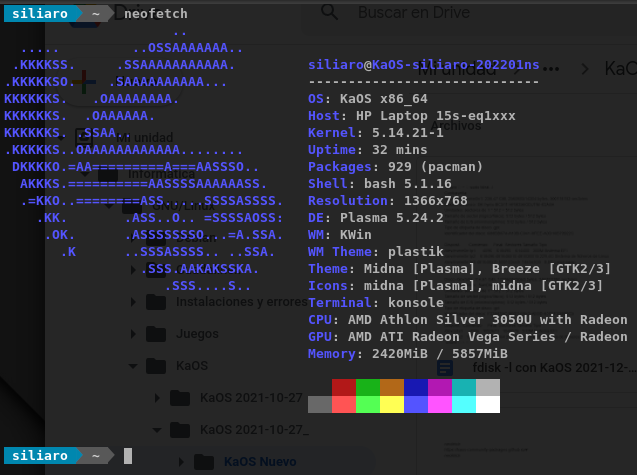This screenshot has width=637, height=475.
Task: Click the CPU: AMD Athlon Silver 3050U line
Action: [x=468, y=320]
